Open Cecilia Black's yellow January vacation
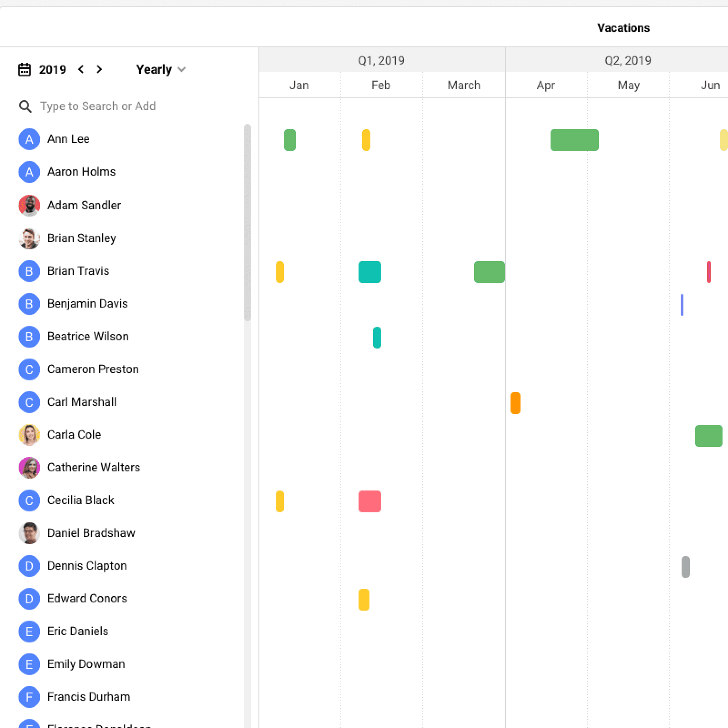 pyautogui.click(x=280, y=501)
